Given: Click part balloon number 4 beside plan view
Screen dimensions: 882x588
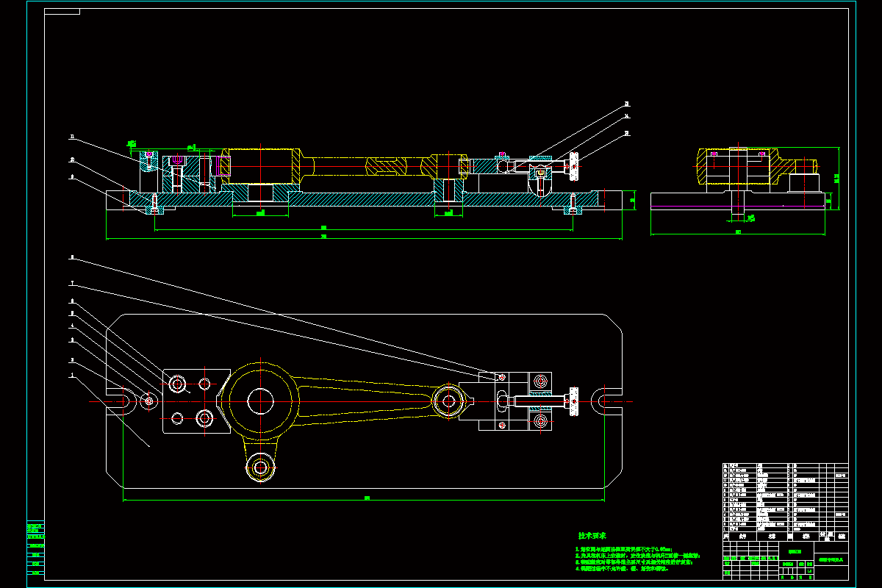Looking at the screenshot, I should [72, 326].
